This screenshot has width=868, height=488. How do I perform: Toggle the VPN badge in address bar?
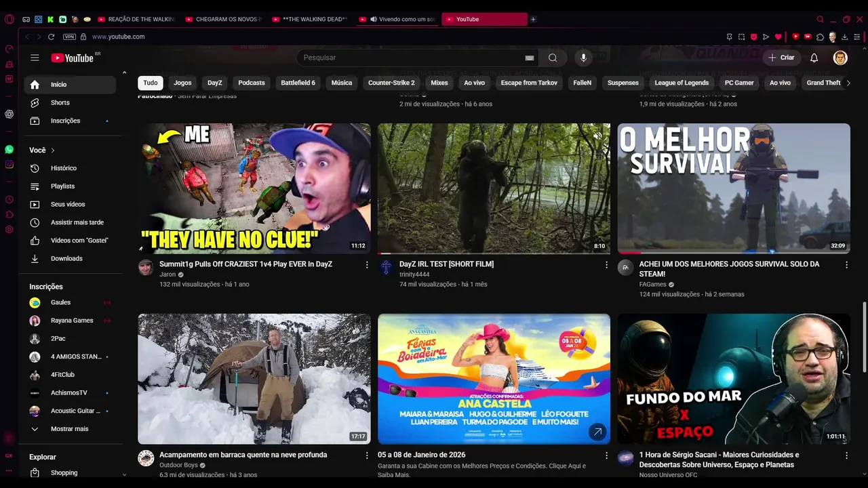pyautogui.click(x=69, y=37)
